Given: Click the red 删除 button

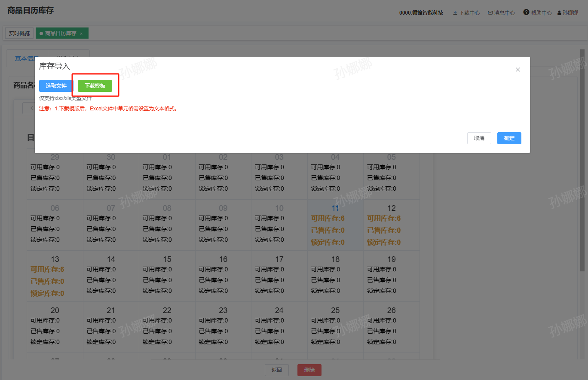Looking at the screenshot, I should 309,370.
